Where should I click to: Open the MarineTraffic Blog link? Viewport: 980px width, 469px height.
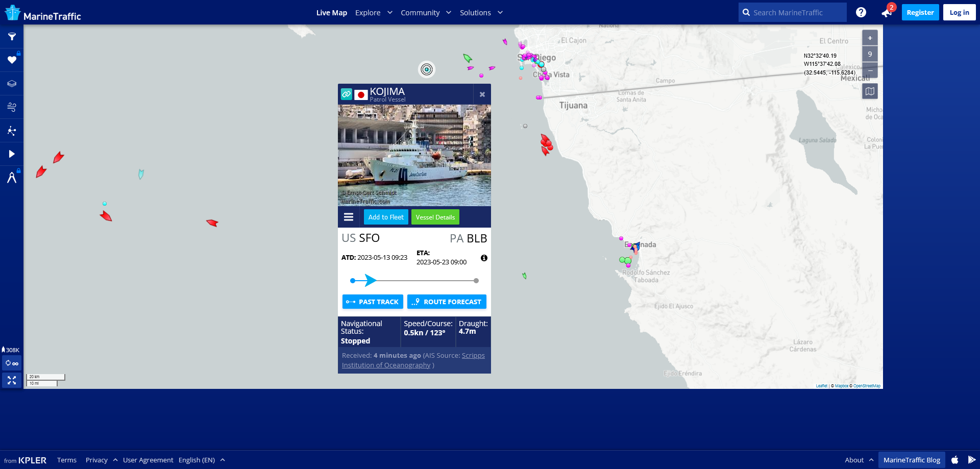tap(912, 460)
